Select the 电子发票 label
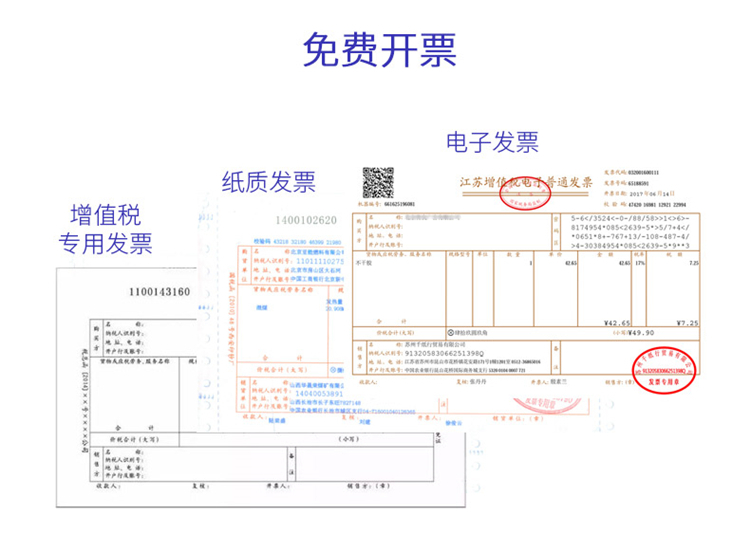 point(492,141)
